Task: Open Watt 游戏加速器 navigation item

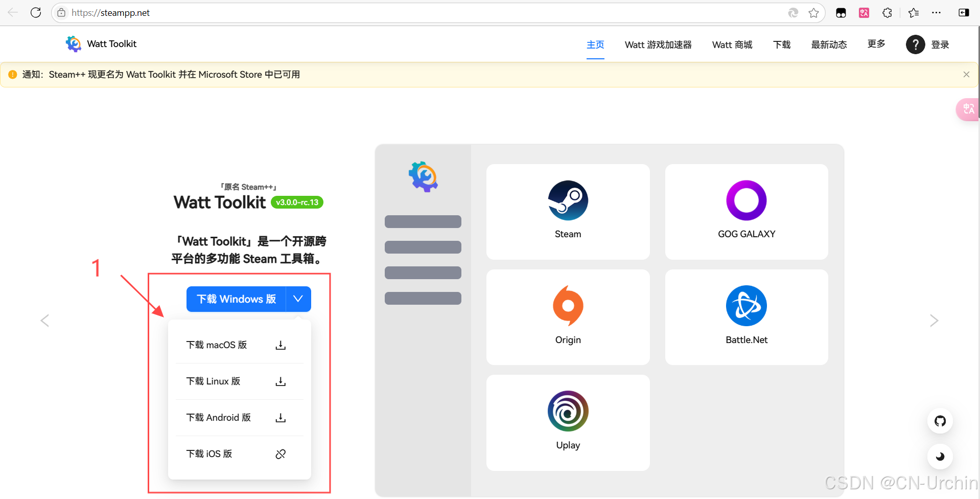Action: click(x=658, y=44)
